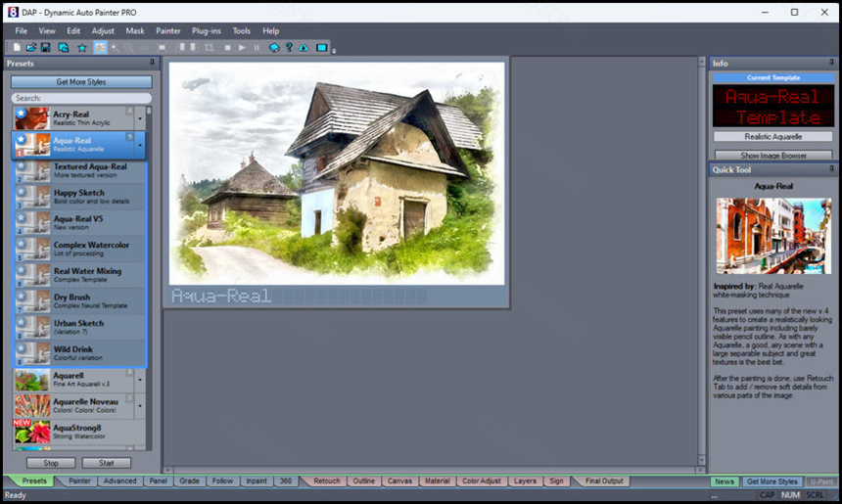Click the Play triangle toolbar icon

(x=242, y=48)
